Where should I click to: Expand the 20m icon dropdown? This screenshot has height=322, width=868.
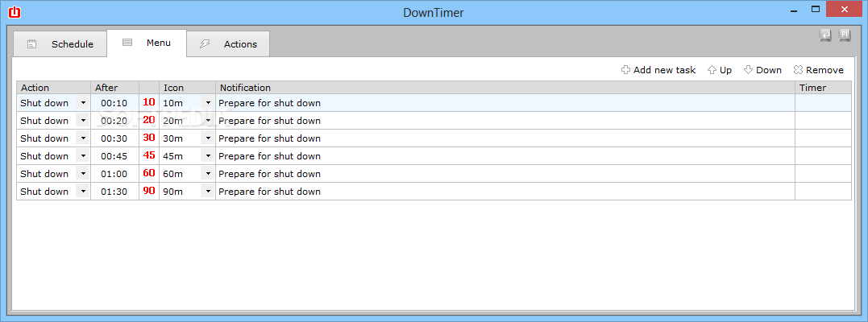[x=208, y=121]
